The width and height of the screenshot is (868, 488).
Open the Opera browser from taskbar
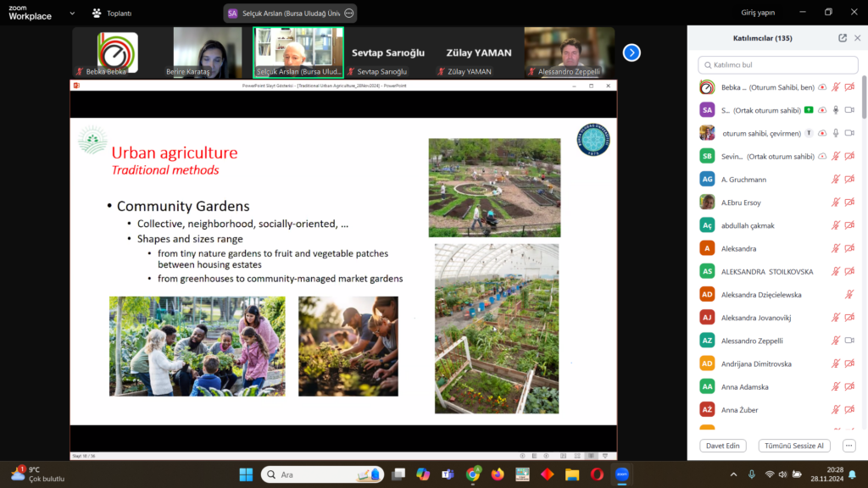point(597,474)
